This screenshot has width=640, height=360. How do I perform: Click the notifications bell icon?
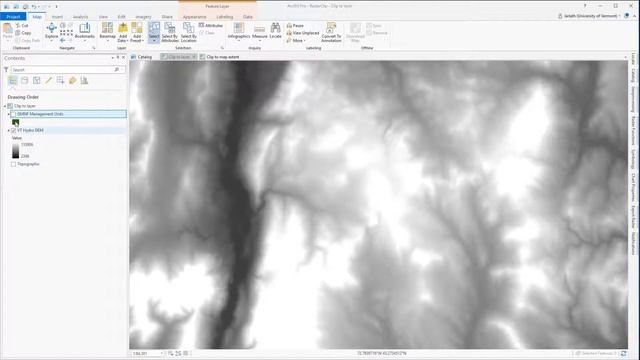[627, 16]
